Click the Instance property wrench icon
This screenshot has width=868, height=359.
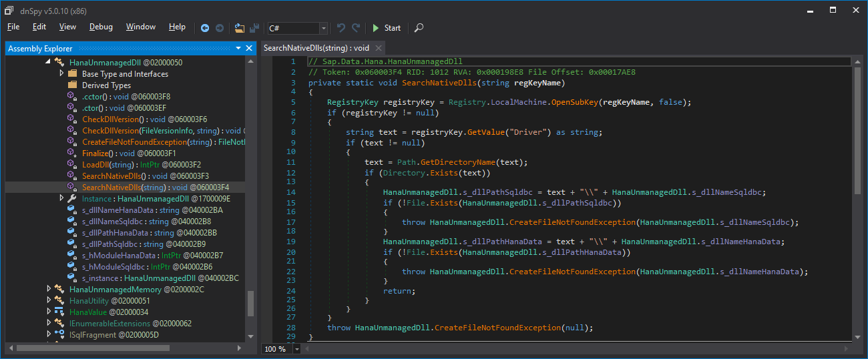click(73, 198)
